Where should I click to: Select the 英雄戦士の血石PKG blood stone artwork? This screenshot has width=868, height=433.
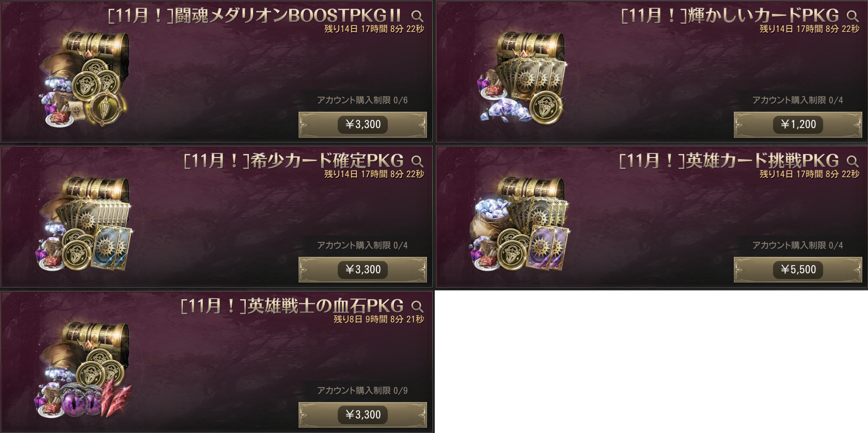[84, 369]
